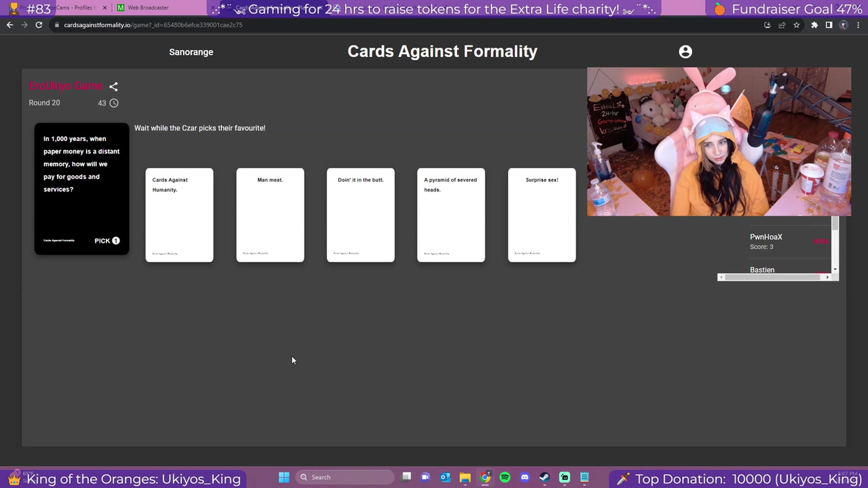Select the "Man meat." white card
Image resolution: width=868 pixels, height=488 pixels.
(270, 215)
